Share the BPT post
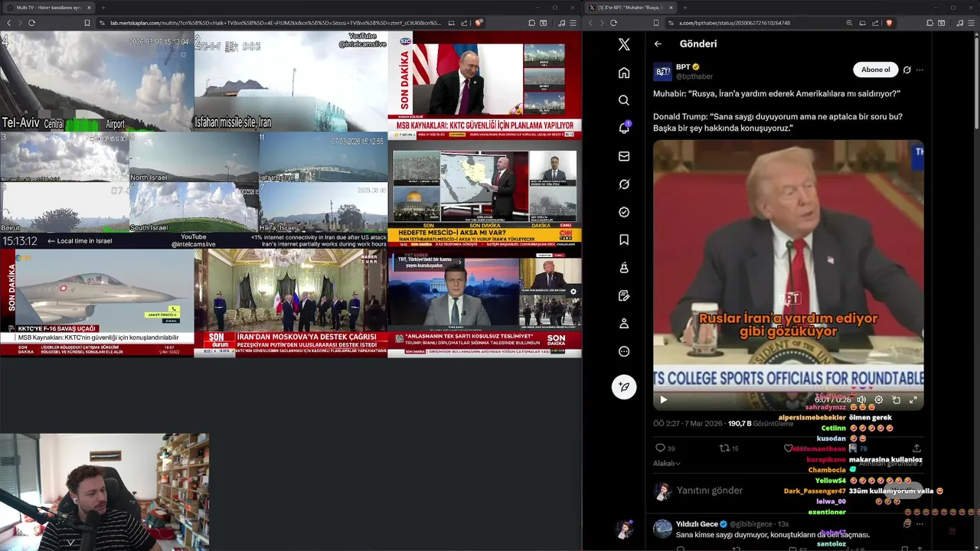Screen dimensions: 980x551 click(x=916, y=448)
